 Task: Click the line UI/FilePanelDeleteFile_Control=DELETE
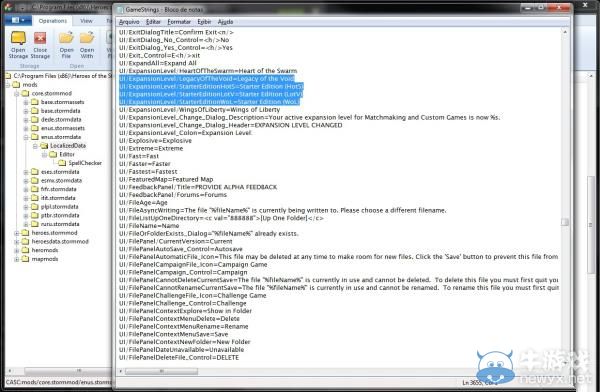coord(179,357)
